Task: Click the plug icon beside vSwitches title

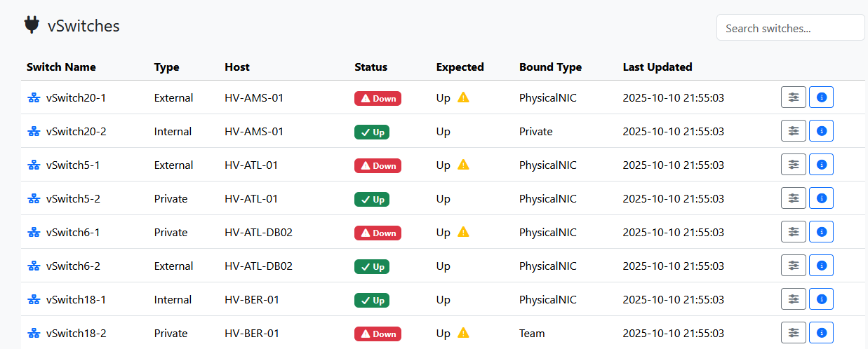Action: pyautogui.click(x=32, y=25)
